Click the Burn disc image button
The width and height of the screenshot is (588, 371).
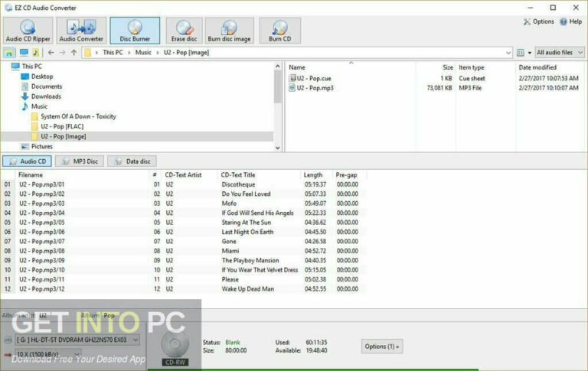(x=229, y=31)
